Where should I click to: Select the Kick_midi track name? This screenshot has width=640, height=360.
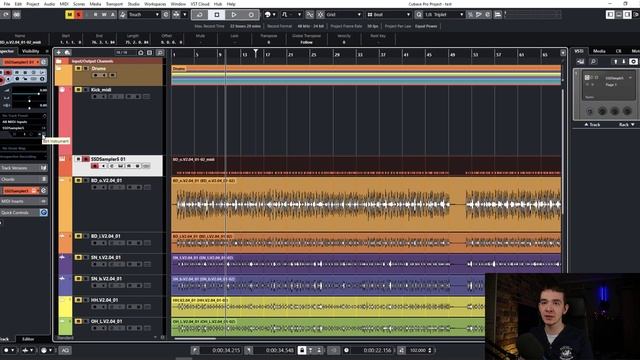pyautogui.click(x=101, y=90)
